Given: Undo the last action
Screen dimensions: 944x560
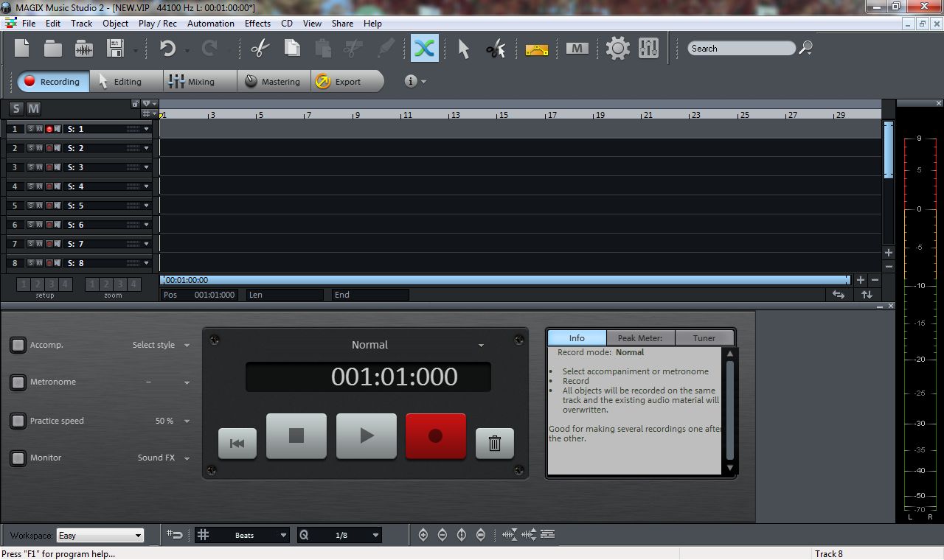Looking at the screenshot, I should (167, 49).
